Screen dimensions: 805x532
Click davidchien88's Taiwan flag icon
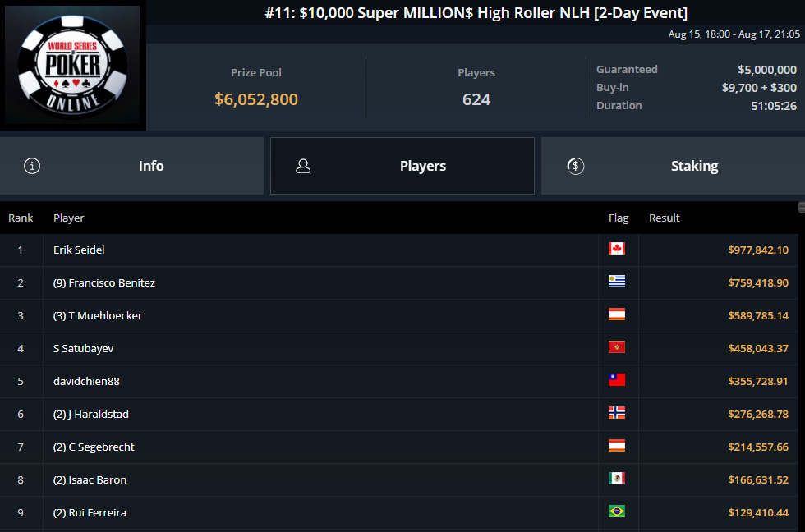[617, 380]
